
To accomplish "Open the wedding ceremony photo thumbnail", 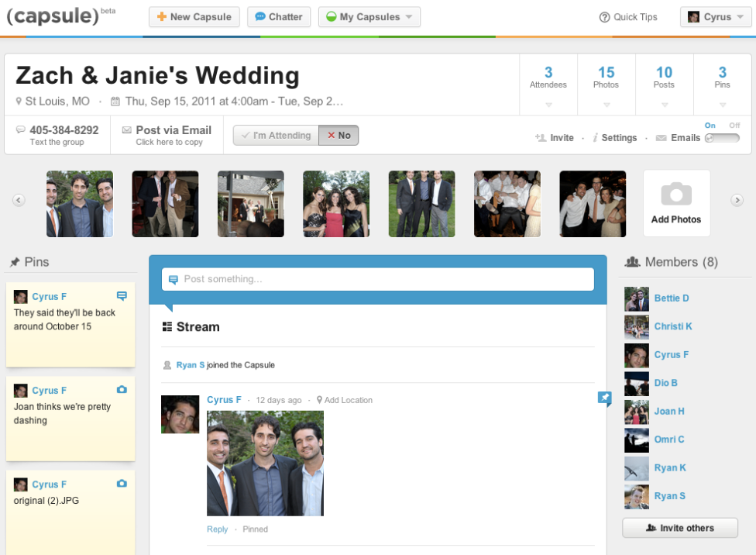I will click(250, 204).
